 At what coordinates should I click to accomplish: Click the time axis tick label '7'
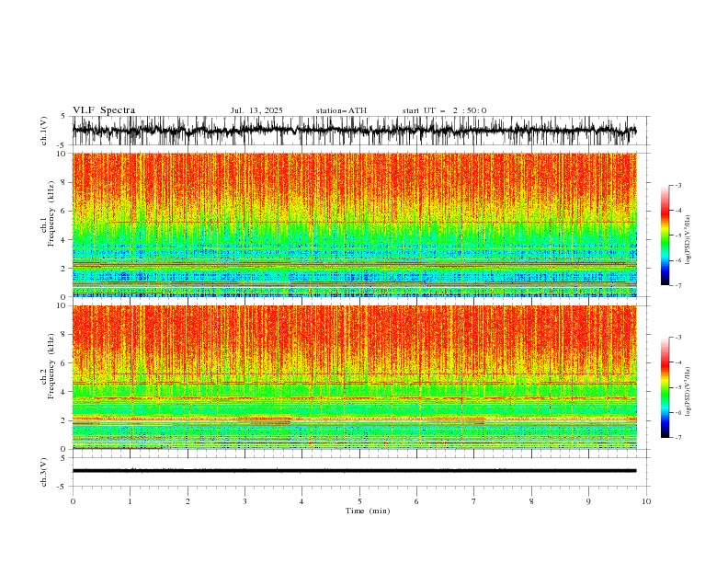[x=474, y=501]
